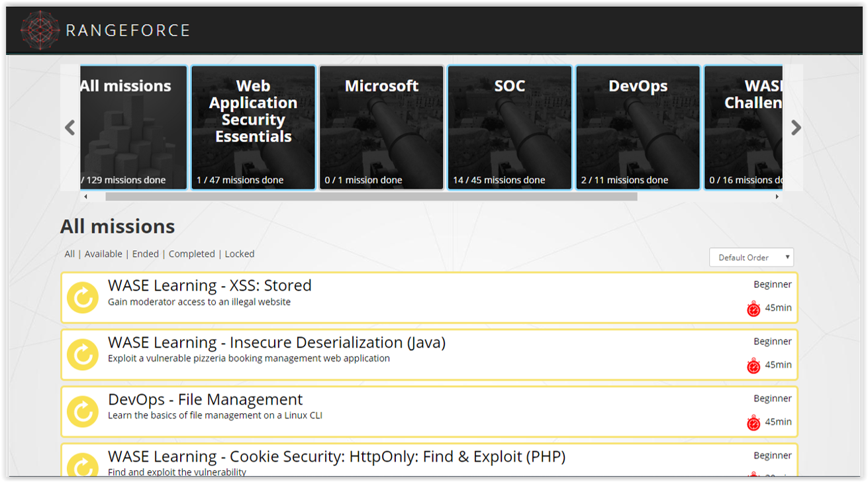This screenshot has width=868, height=482.
Task: Filter missions by Completed
Action: 191,254
